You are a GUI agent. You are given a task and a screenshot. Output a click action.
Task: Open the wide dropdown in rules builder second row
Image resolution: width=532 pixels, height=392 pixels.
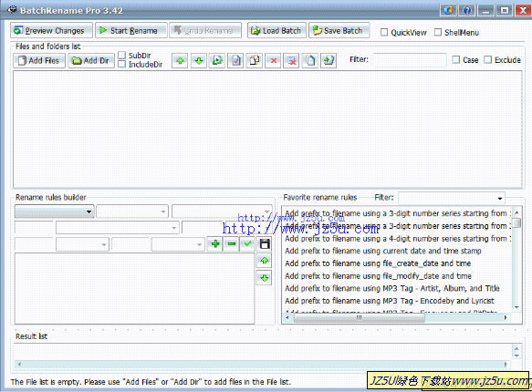(118, 227)
